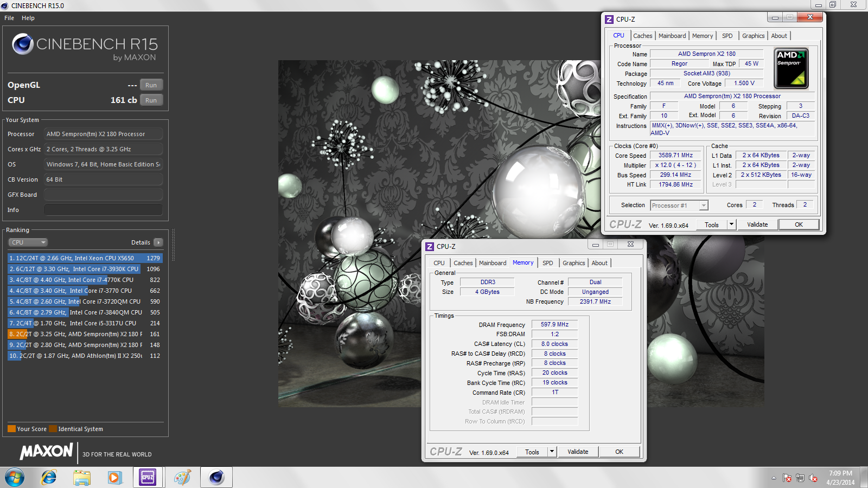Click CPU-Z CPU window title icon
The image size is (868, 488).
coord(609,19)
